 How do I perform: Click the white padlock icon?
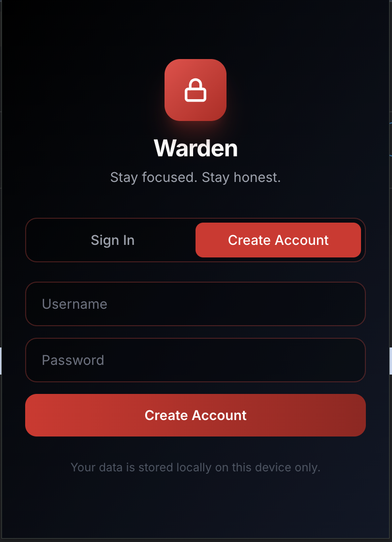196,90
